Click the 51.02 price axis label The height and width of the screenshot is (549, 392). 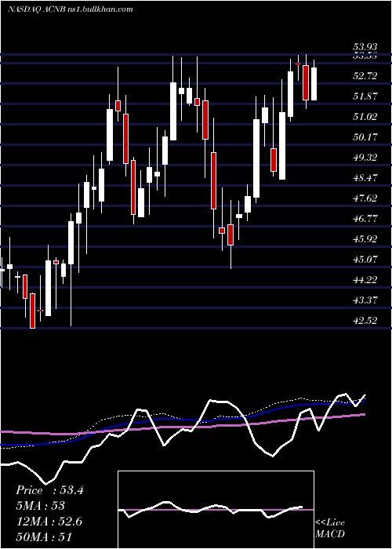[x=365, y=116]
